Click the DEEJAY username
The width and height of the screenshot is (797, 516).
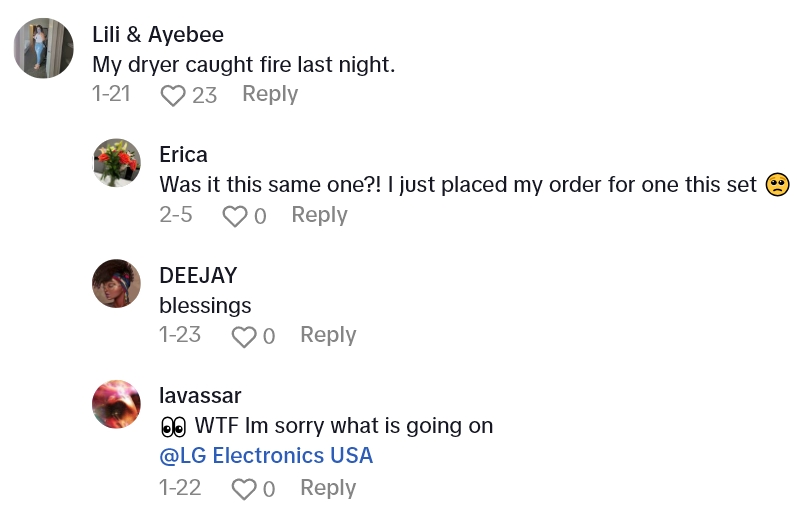pos(198,275)
